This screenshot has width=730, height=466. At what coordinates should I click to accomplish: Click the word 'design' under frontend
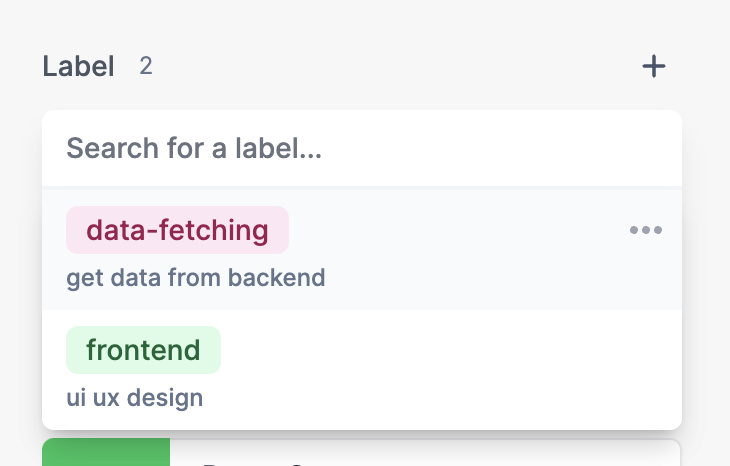pos(165,398)
